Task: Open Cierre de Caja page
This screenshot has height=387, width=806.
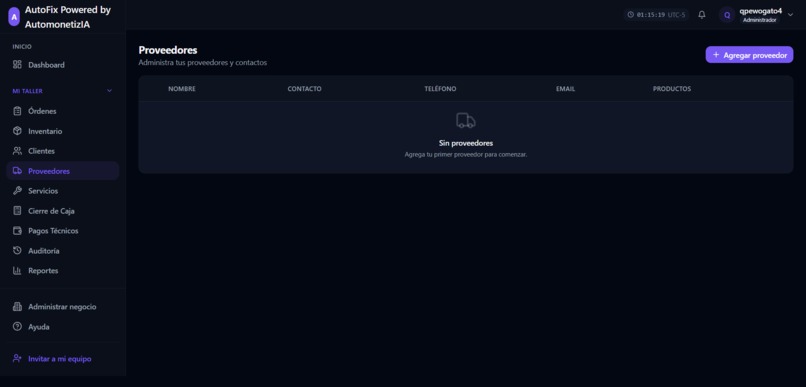Action: coord(63,211)
